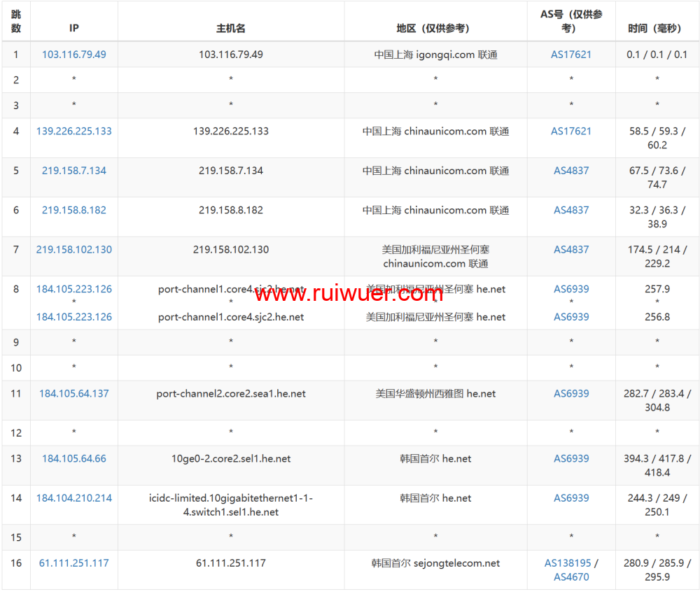700x594 pixels.
Task: Click the IP link 184.104.210.214
Action: coord(73,498)
